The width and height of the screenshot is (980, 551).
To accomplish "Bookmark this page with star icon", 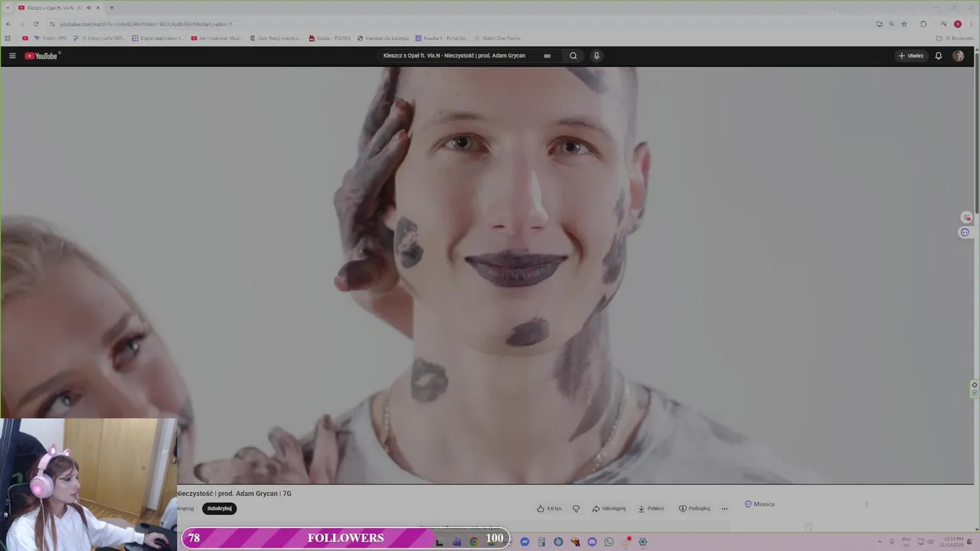I will point(904,24).
